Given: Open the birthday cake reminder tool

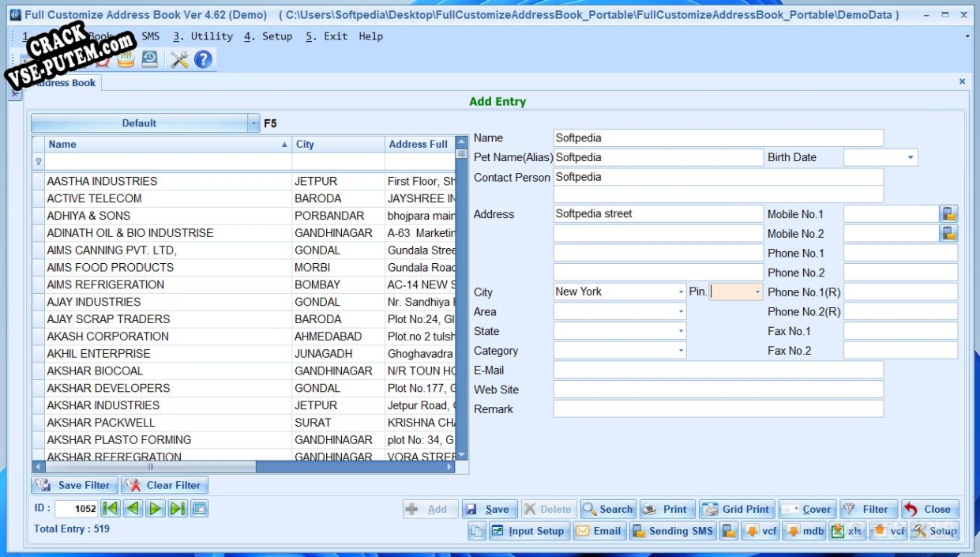Looking at the screenshot, I should coord(126,59).
